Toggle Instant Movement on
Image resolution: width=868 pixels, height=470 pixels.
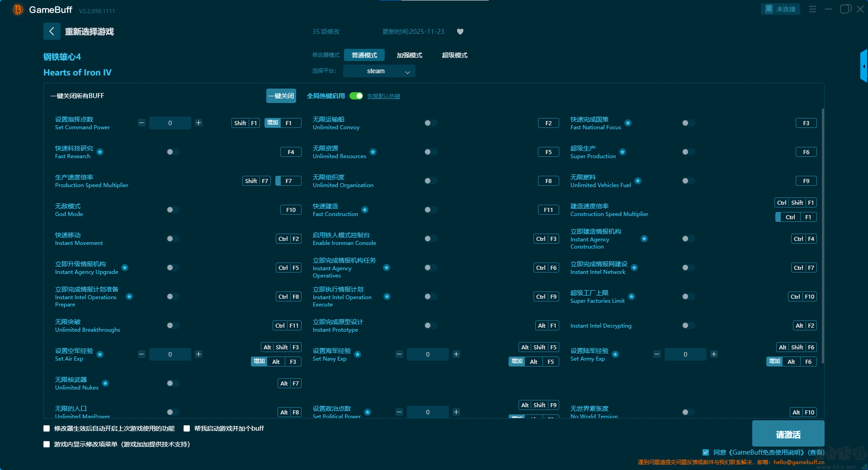173,239
